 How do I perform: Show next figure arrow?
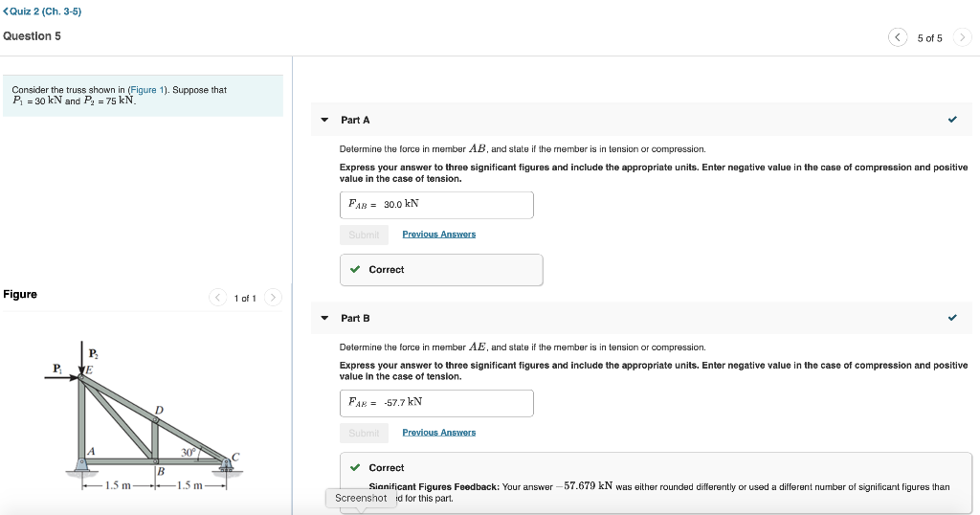[273, 298]
